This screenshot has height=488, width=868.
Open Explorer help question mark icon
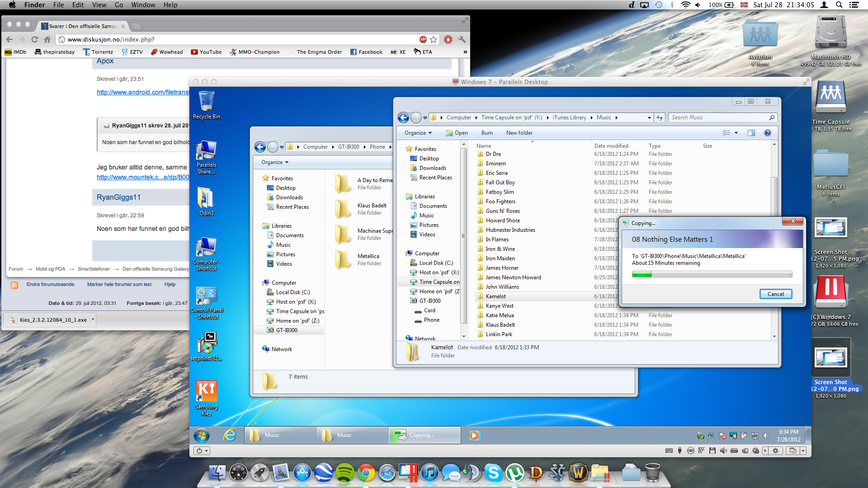[767, 133]
